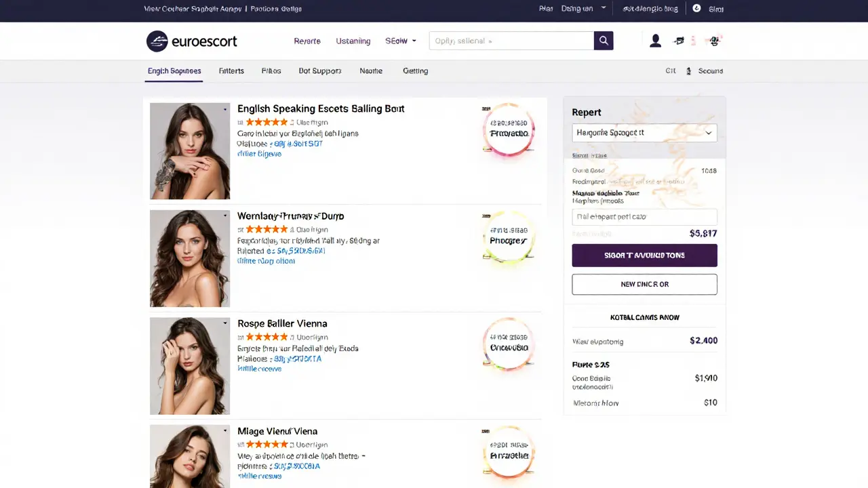Click the NEW DINCR OR button

(x=644, y=284)
